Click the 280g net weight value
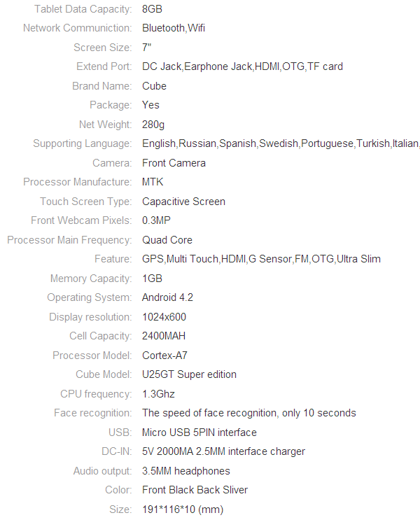 pos(153,125)
